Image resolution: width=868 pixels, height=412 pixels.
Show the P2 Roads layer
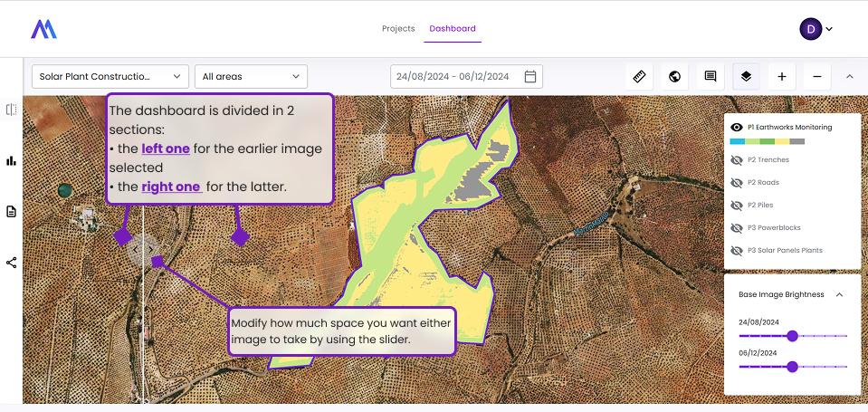tap(736, 183)
